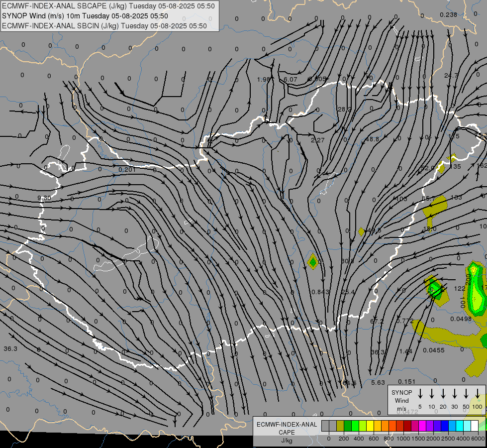
Task: Click the map value 25.4
Action: (348, 292)
